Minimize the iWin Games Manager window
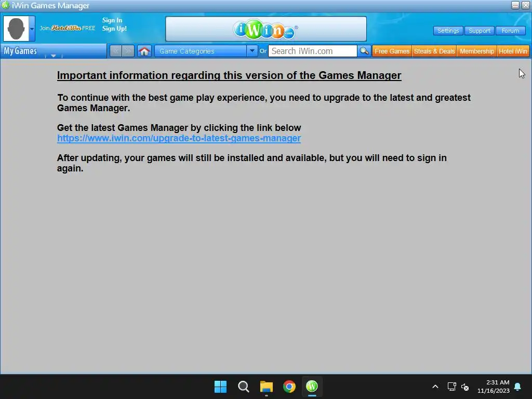The image size is (532, 399). 515,5
